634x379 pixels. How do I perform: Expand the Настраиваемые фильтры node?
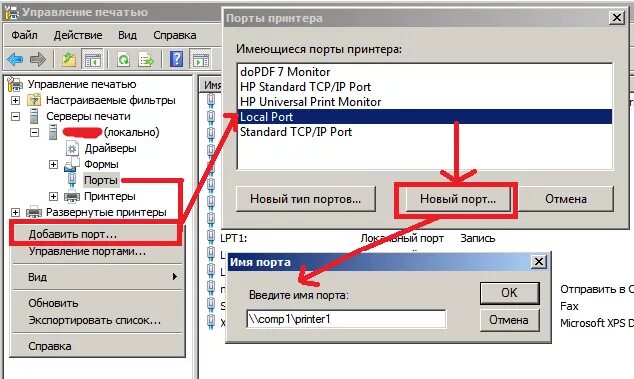15,100
